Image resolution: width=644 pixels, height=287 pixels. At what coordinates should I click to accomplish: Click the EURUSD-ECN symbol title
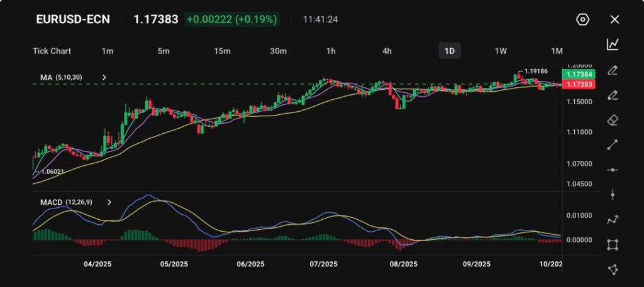tap(73, 19)
